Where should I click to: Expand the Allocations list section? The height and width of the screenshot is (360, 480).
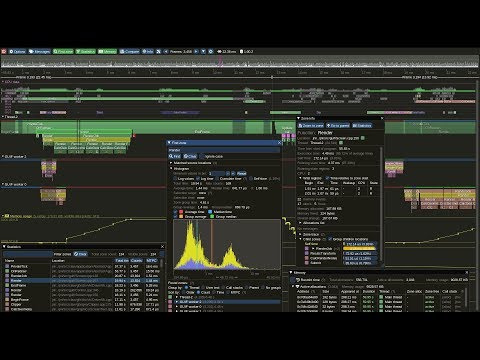[300, 223]
